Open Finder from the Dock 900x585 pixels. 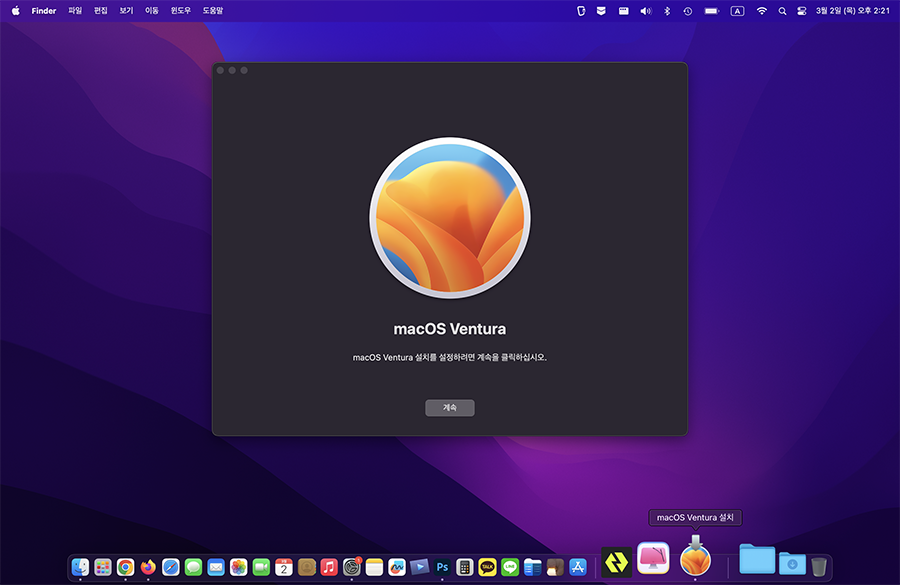point(80,567)
